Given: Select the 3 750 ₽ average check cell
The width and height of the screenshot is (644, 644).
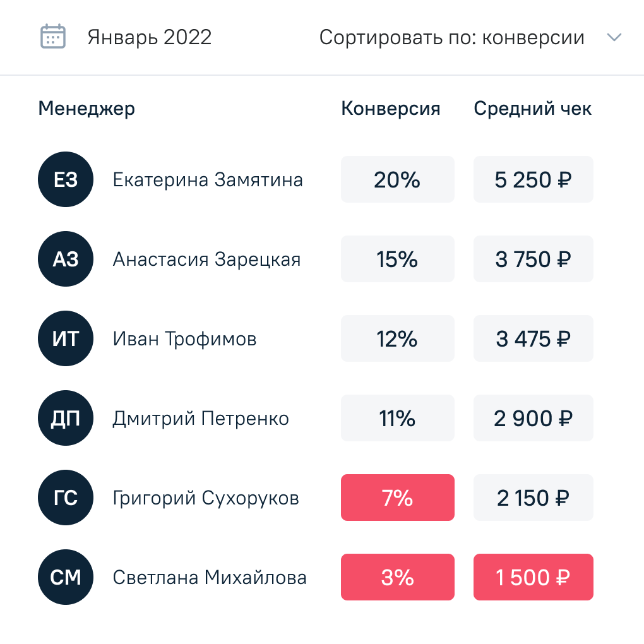Looking at the screenshot, I should click(534, 259).
